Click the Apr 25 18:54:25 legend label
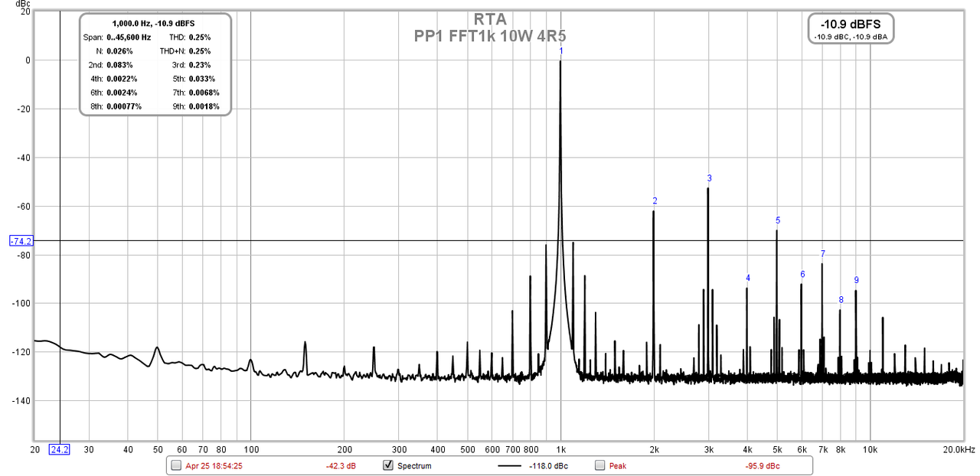Image resolution: width=980 pixels, height=476 pixels. click(x=214, y=466)
